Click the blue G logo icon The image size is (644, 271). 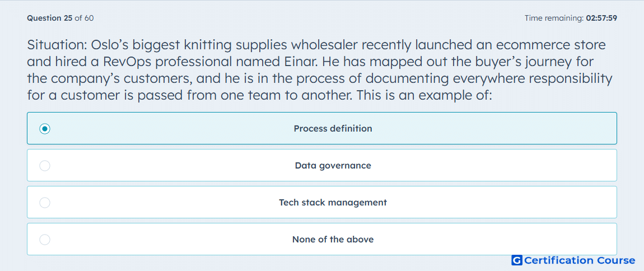[517, 260]
